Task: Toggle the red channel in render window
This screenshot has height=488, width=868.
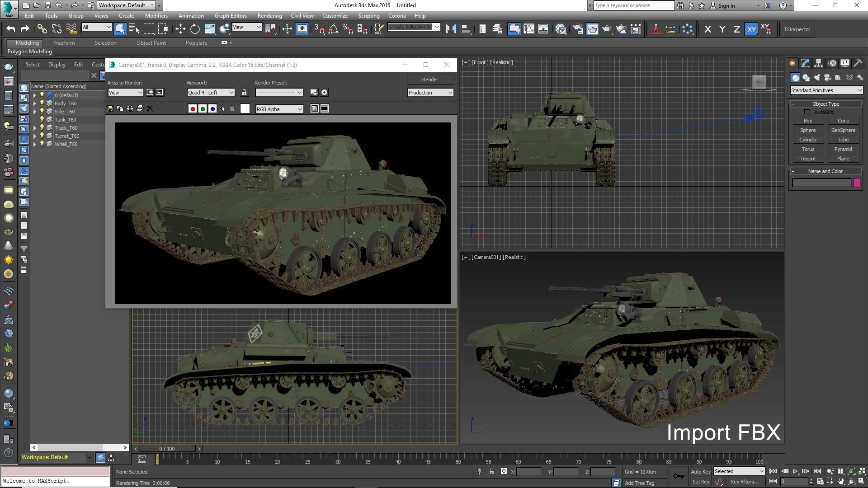Action: pyautogui.click(x=193, y=109)
